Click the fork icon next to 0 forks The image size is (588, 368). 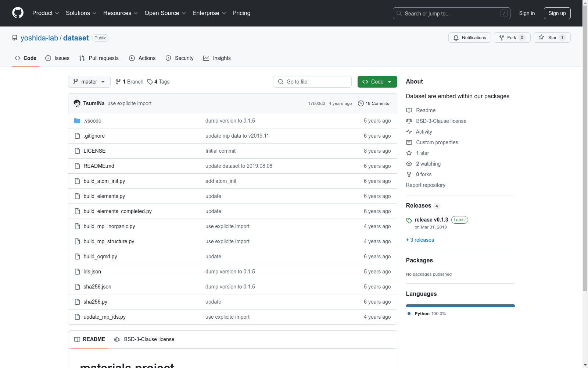click(409, 174)
